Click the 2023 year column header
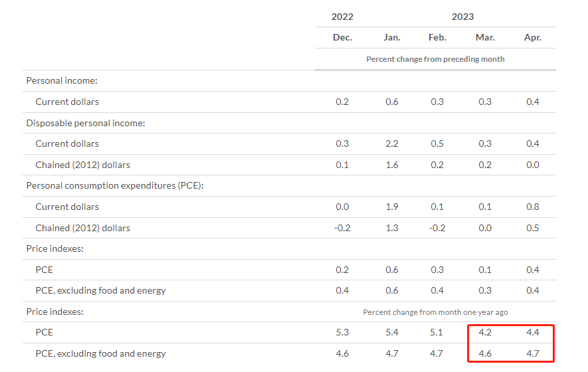The height and width of the screenshot is (372, 588). (462, 17)
